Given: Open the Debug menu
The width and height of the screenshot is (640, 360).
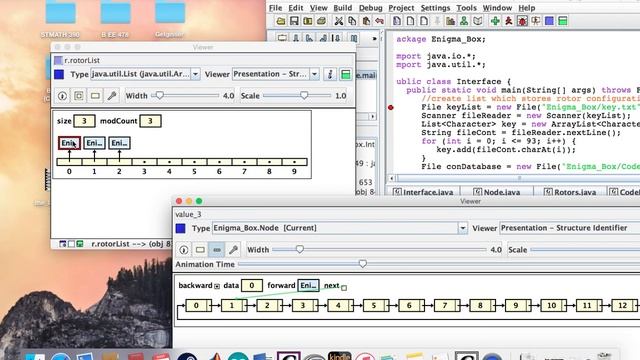Looking at the screenshot, I should [371, 8].
